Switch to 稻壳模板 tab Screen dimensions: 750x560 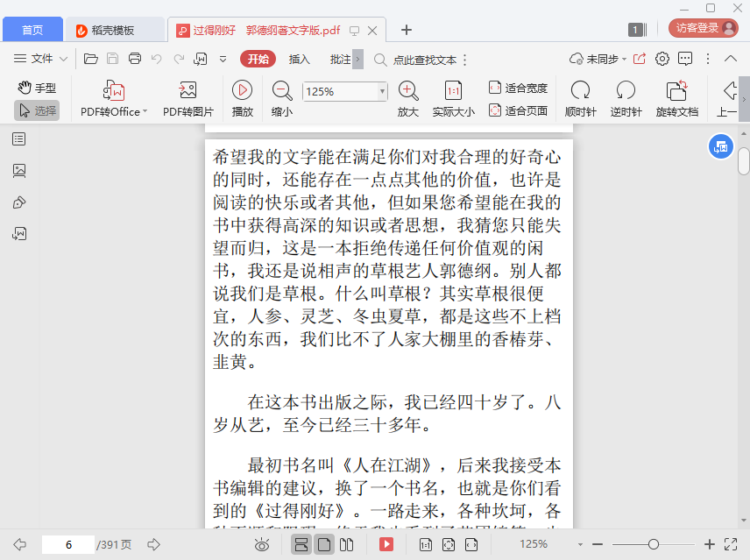point(115,30)
